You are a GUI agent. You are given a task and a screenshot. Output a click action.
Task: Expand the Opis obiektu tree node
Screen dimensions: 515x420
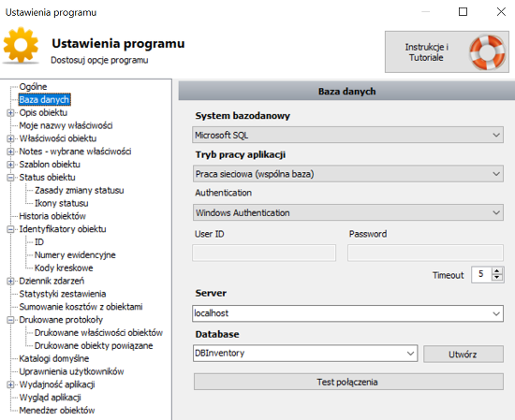[x=10, y=113]
